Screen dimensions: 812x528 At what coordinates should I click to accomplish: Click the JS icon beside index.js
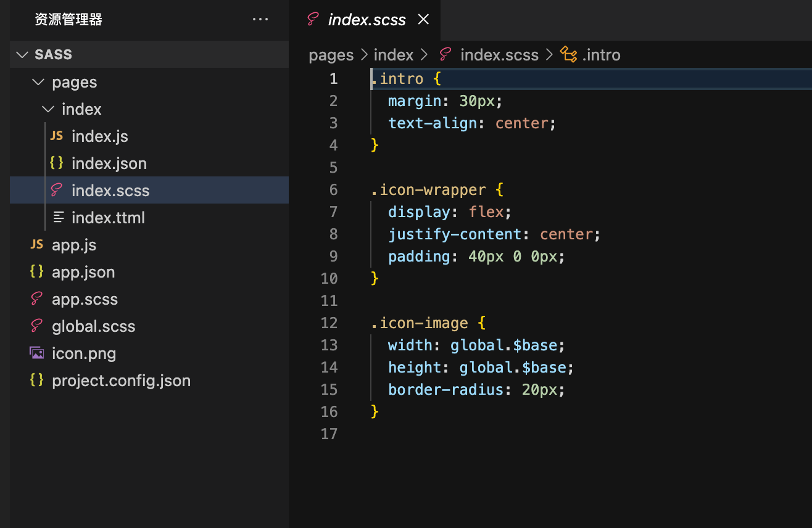click(x=57, y=136)
